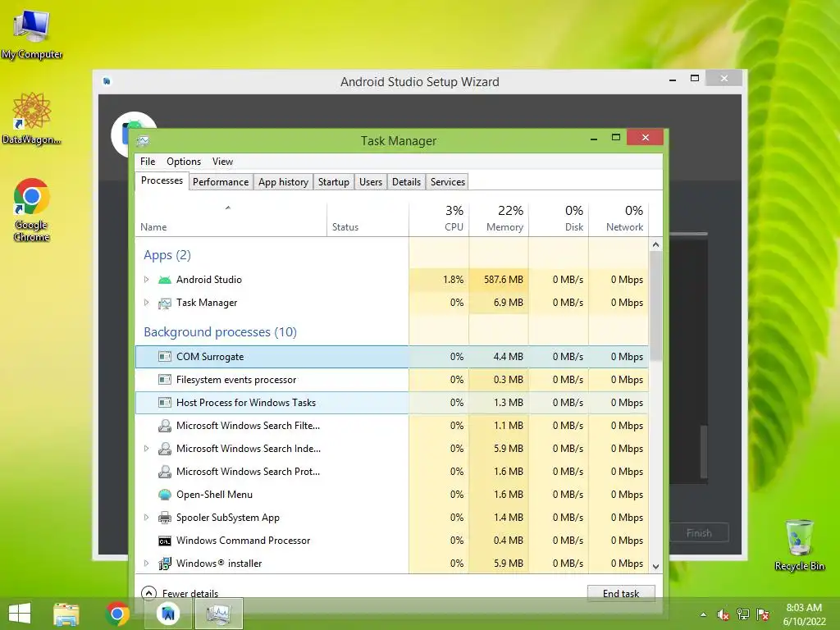Show hidden system tray icons

coord(703,614)
